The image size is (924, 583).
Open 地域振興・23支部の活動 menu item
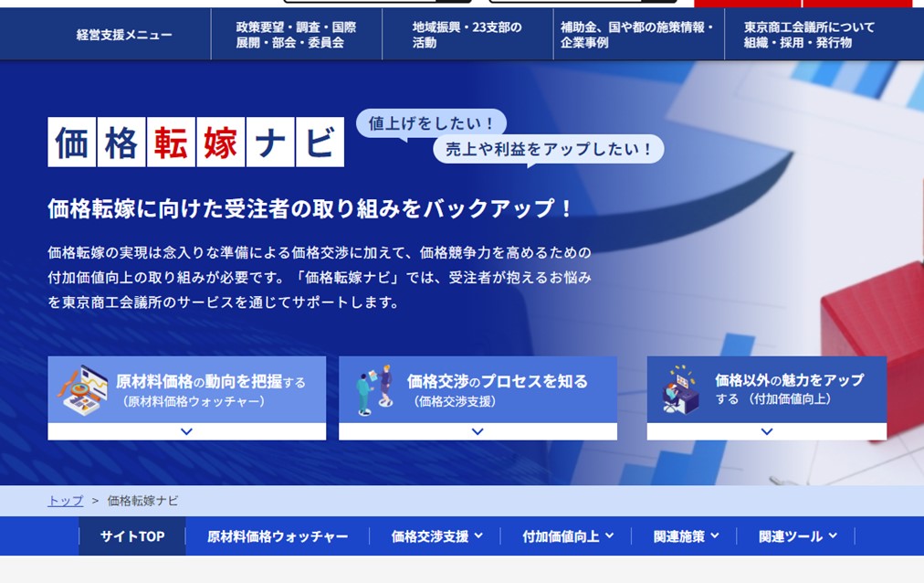467,35
